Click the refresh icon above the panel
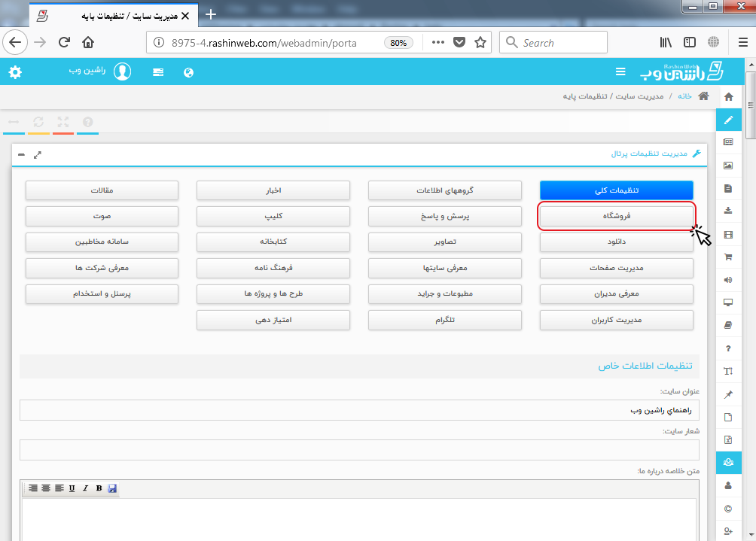 pos(38,122)
